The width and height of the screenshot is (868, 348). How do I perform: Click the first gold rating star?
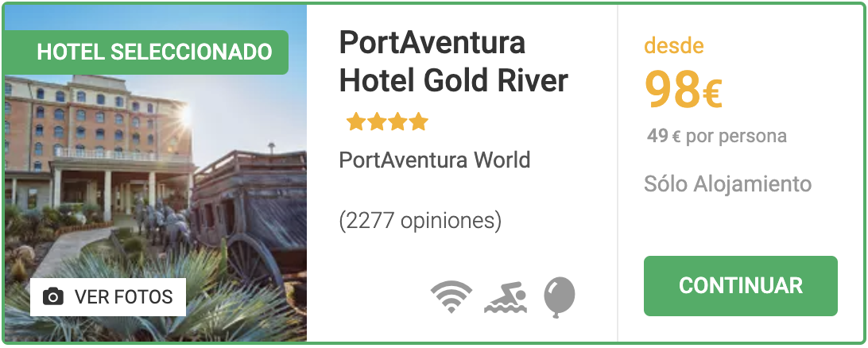click(355, 121)
